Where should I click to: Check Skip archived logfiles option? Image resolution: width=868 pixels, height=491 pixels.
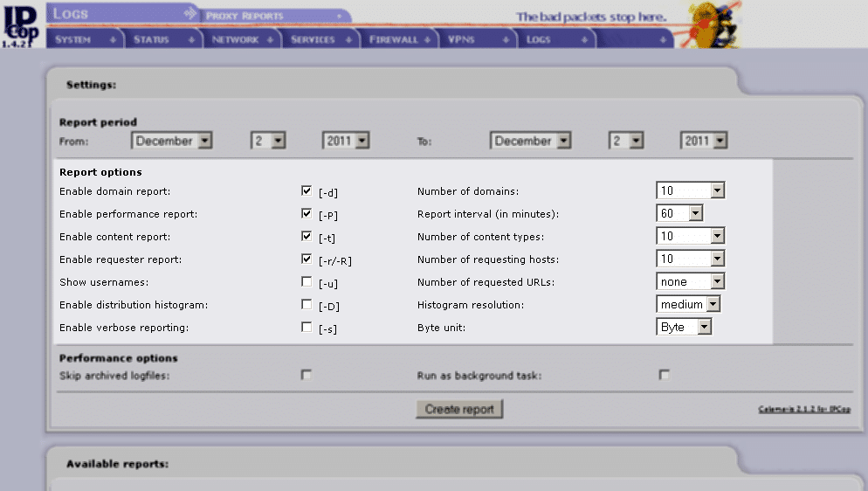click(307, 375)
